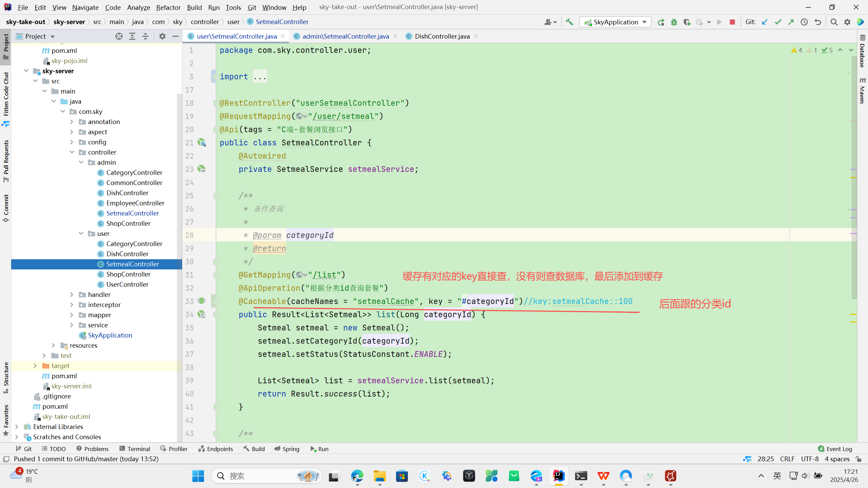
Task: Fold the imports region on line 3
Action: [216, 77]
